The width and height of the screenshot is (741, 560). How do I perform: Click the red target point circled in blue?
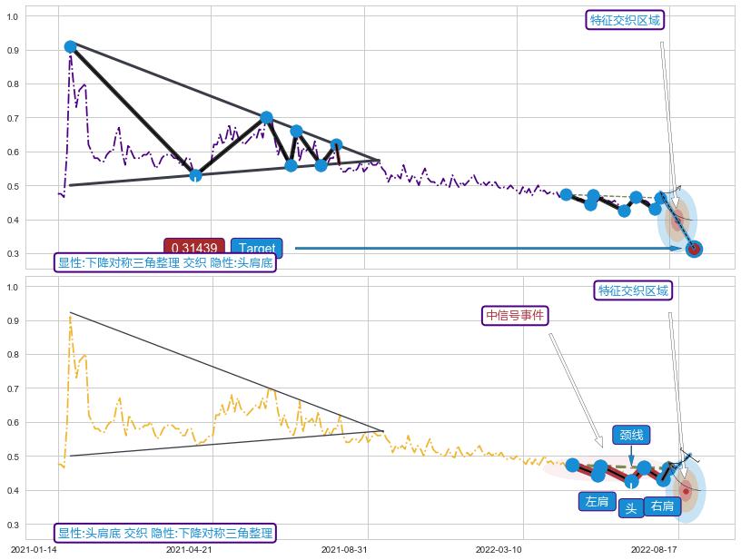pyautogui.click(x=694, y=249)
